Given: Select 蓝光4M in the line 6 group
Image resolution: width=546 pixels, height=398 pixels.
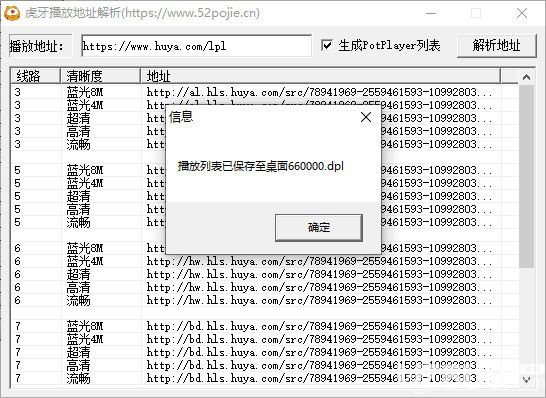Looking at the screenshot, I should tap(85, 262).
